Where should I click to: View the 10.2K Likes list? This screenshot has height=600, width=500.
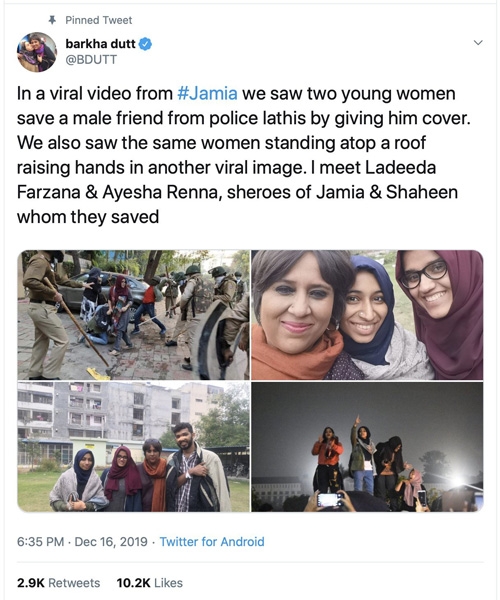(150, 583)
